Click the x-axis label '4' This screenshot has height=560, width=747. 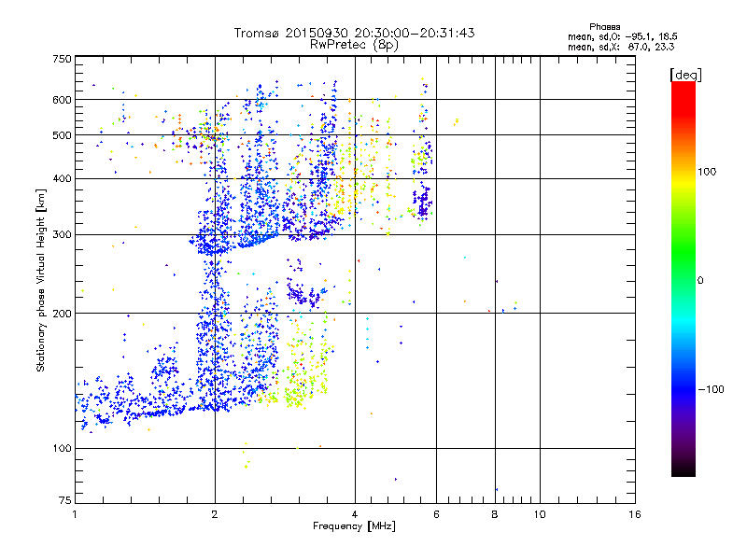355,514
